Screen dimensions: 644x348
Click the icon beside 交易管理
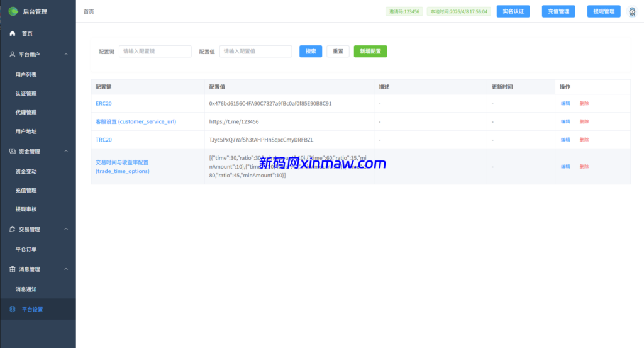pos(13,229)
